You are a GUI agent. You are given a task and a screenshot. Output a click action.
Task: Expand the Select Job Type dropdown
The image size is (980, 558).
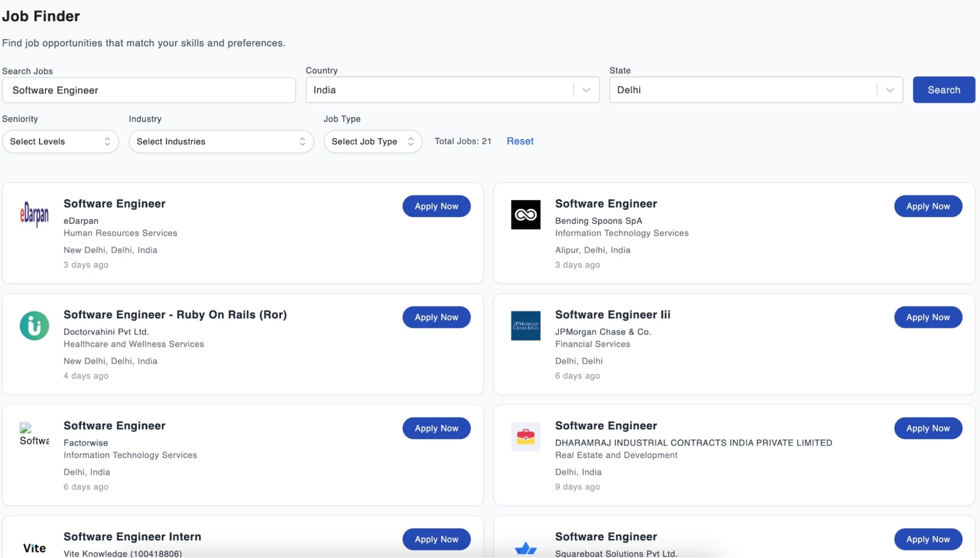point(373,141)
